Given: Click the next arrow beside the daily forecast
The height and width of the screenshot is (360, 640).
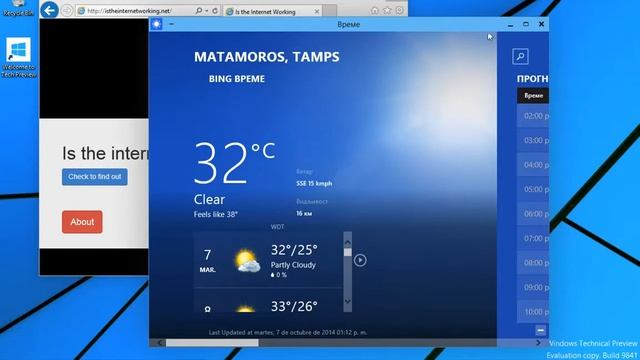Looking at the screenshot, I should (x=360, y=260).
